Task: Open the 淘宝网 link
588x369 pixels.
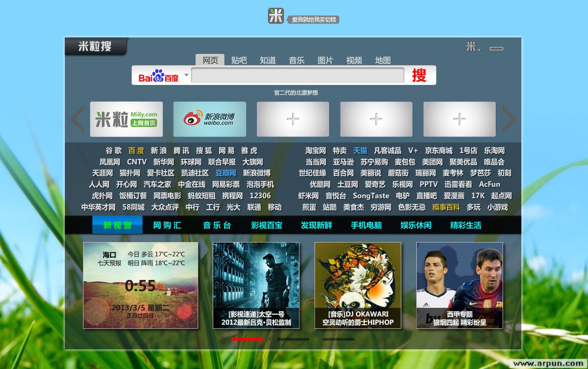Action: click(x=316, y=151)
